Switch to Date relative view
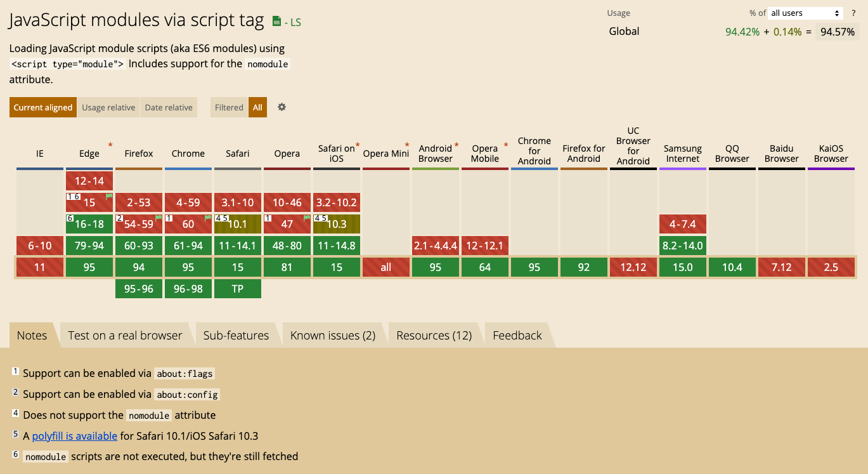Screen dimensions: 868x474 169,107
